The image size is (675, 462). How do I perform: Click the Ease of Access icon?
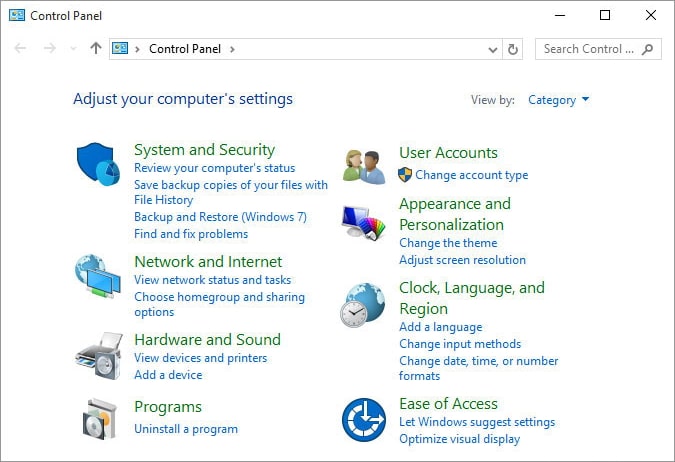(364, 420)
